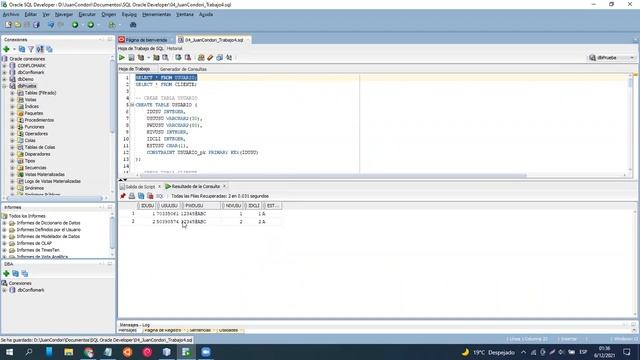
Task: Select the 04_JuanCondori_Trabajo4.sql tab
Action: [x=213, y=40]
